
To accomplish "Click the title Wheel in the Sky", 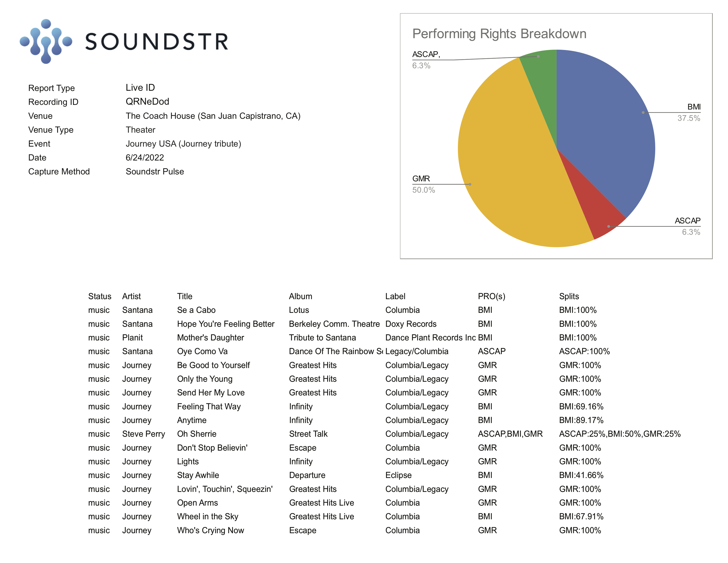I will click(207, 516).
